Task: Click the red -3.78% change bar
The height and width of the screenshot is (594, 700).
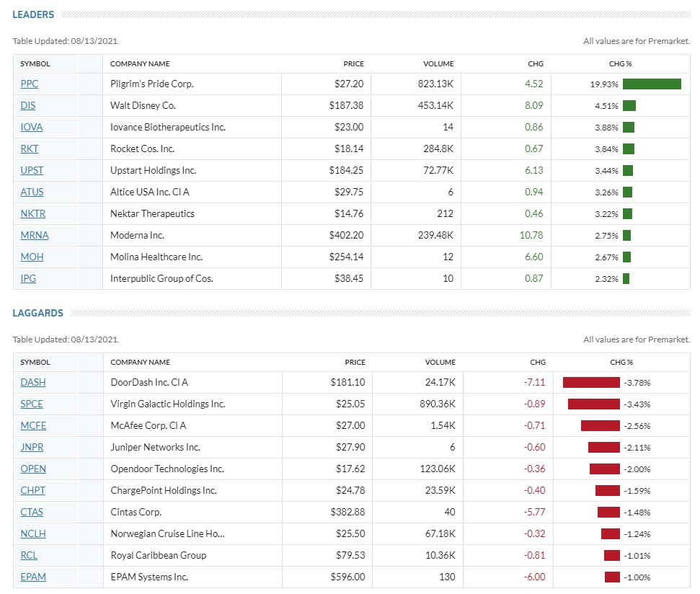Action: 592,383
